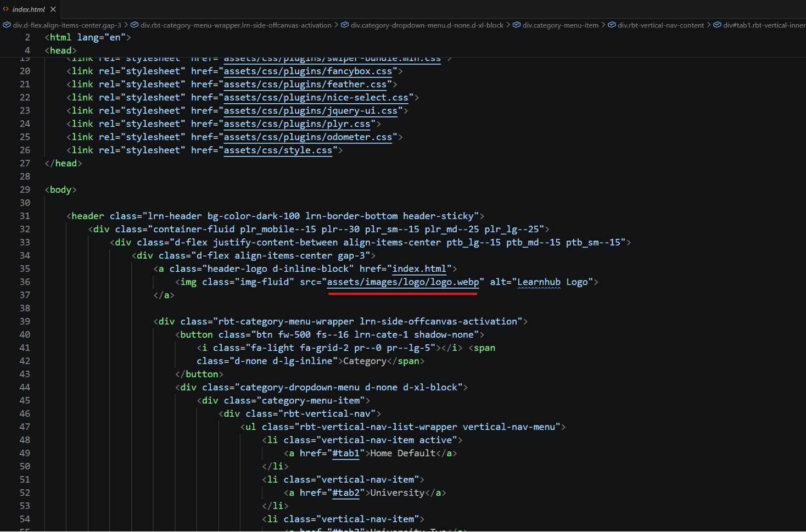Click "justify-content-between" class text
The height and width of the screenshot is (532, 806).
[275, 243]
